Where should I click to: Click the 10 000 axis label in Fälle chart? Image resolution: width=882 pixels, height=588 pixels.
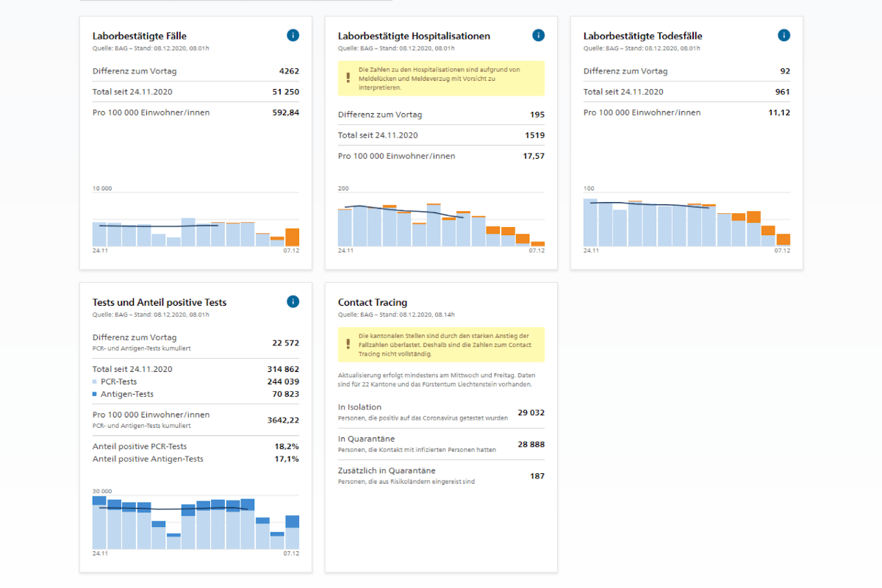click(102, 189)
